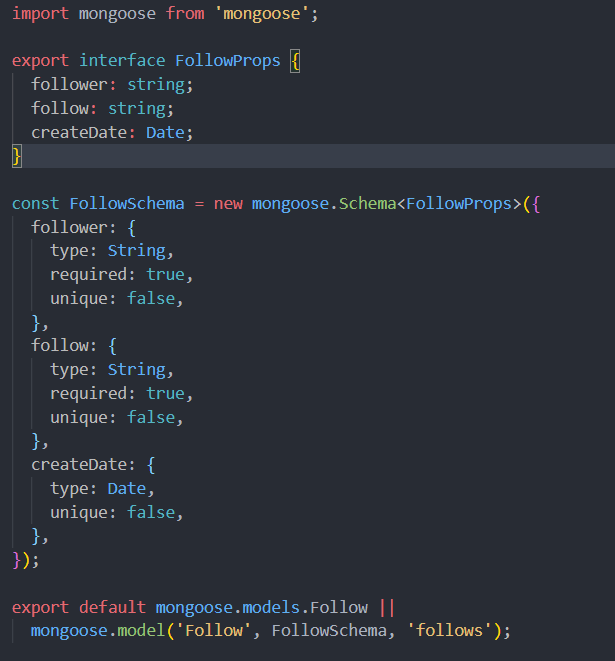
Task: Click the 'Follow' string argument in mongoose.model
Action: (214, 631)
